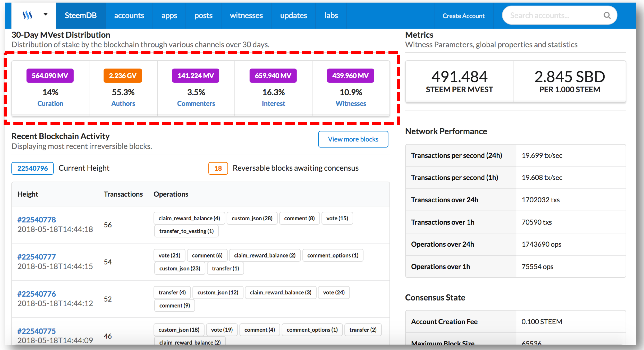Click vote (24) operation tag
The image size is (644, 350).
point(334,293)
